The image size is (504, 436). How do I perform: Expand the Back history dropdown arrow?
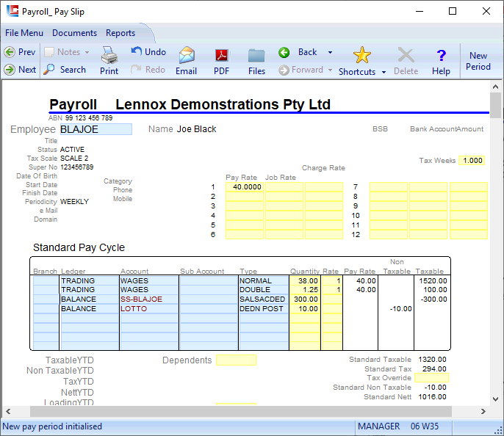point(330,52)
